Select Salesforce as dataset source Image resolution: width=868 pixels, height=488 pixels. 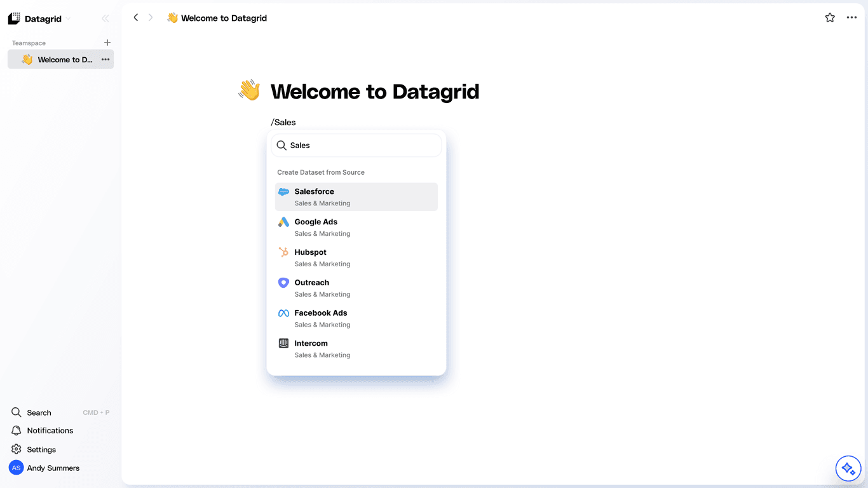pyautogui.click(x=356, y=197)
